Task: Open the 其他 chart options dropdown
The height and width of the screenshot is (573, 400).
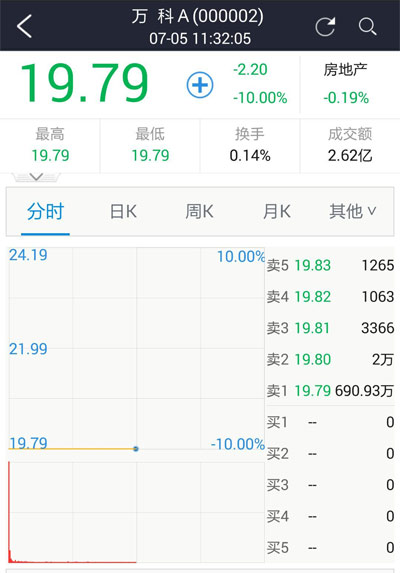Action: (352, 211)
